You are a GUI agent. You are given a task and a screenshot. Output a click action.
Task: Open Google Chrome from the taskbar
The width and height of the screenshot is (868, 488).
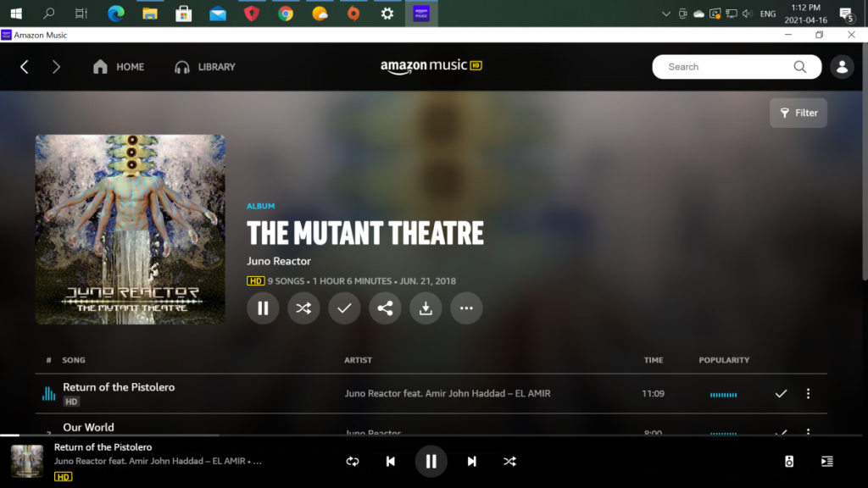tap(286, 14)
